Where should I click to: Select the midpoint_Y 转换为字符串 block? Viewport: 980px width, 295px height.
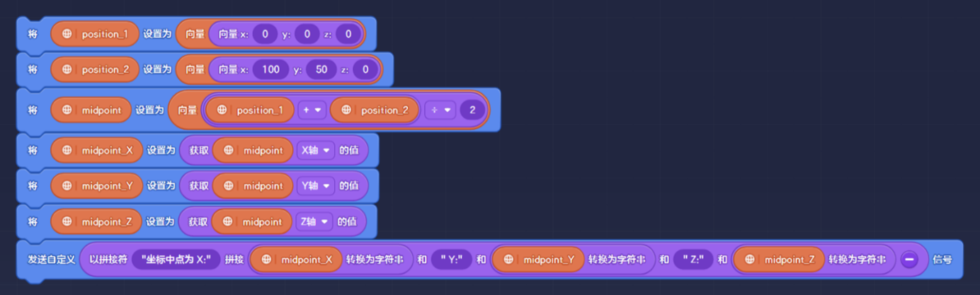pos(616,260)
